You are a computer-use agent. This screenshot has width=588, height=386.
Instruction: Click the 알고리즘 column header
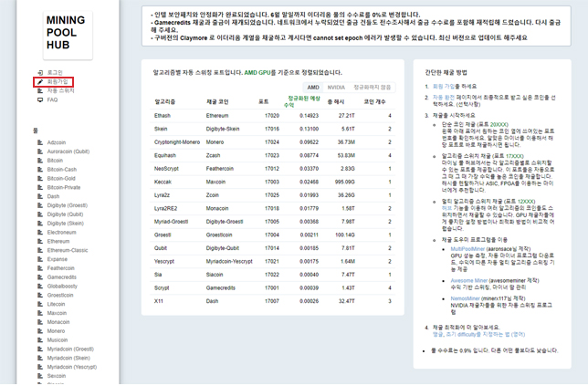164,102
